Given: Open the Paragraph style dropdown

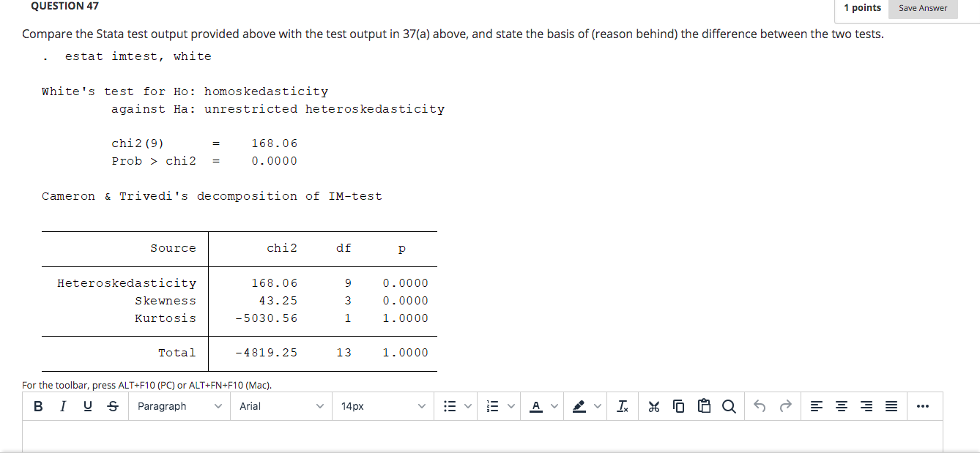Looking at the screenshot, I should click(179, 406).
